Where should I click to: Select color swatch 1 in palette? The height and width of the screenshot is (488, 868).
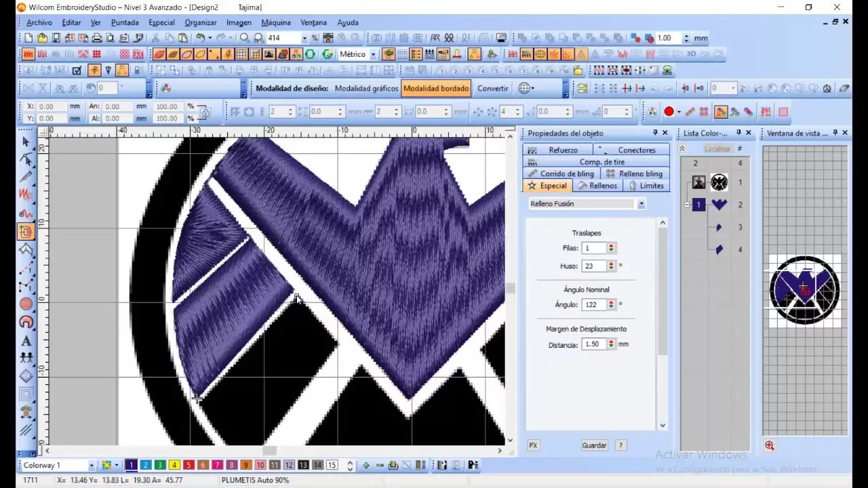[132, 465]
